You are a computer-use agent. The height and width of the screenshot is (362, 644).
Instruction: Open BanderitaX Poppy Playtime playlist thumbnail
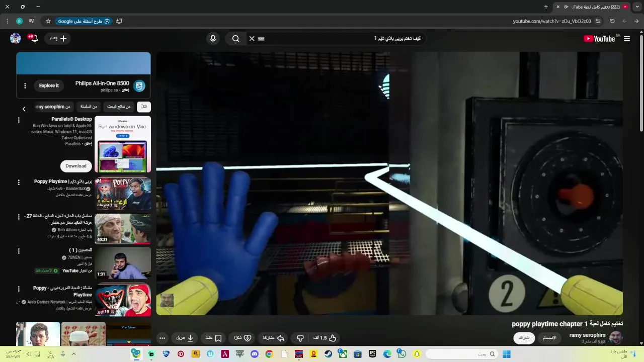[x=122, y=194]
